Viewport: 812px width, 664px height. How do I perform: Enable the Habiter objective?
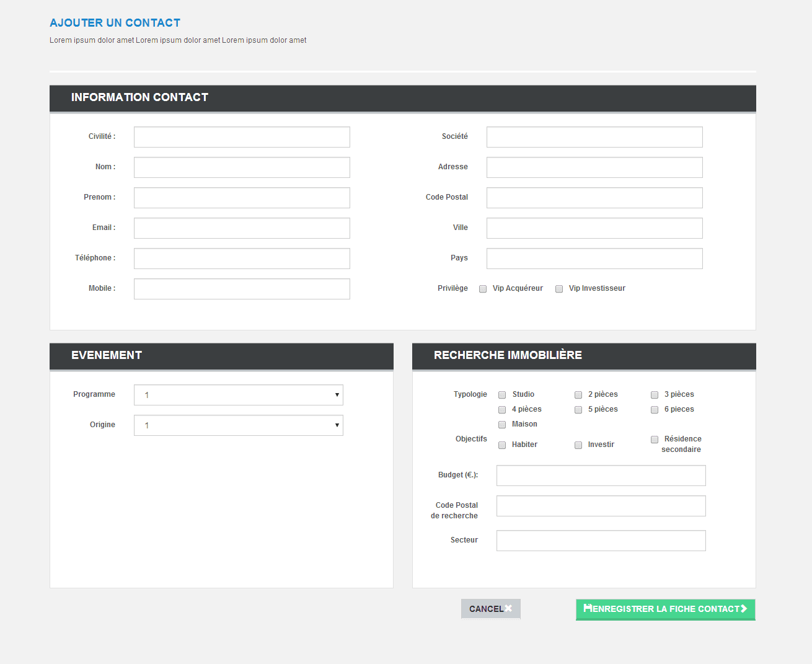(502, 445)
